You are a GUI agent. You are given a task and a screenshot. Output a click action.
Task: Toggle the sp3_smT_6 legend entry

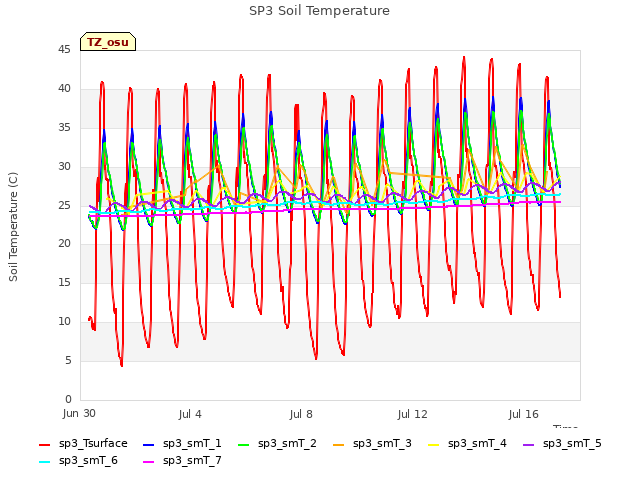point(78,461)
